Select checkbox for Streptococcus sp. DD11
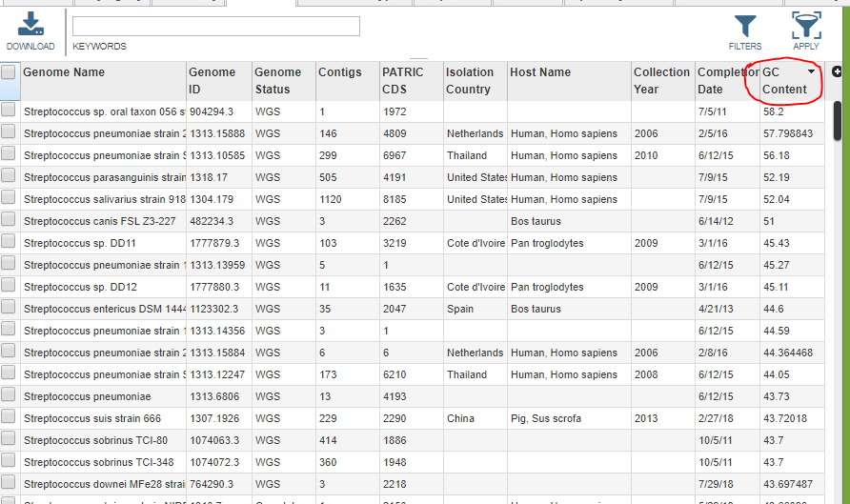 pos(9,241)
